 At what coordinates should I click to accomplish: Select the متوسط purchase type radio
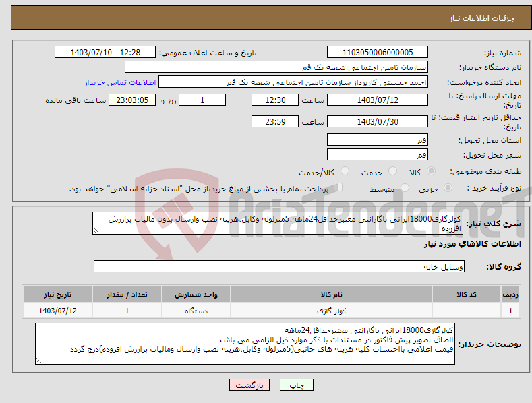click(x=405, y=187)
